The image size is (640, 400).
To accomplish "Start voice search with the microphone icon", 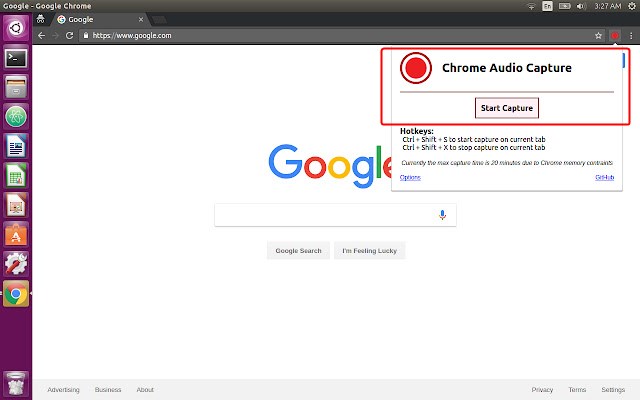I will [442, 215].
